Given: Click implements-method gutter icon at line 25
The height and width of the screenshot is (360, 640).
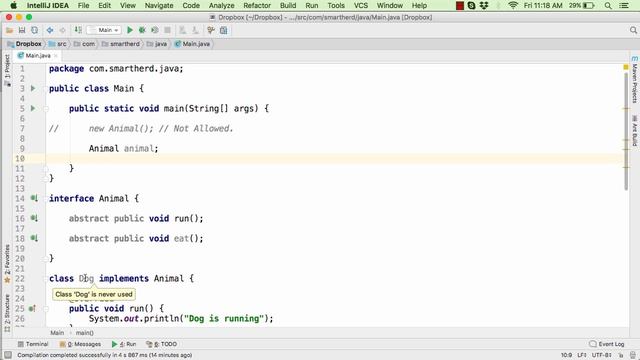Looking at the screenshot, I should coord(32,309).
